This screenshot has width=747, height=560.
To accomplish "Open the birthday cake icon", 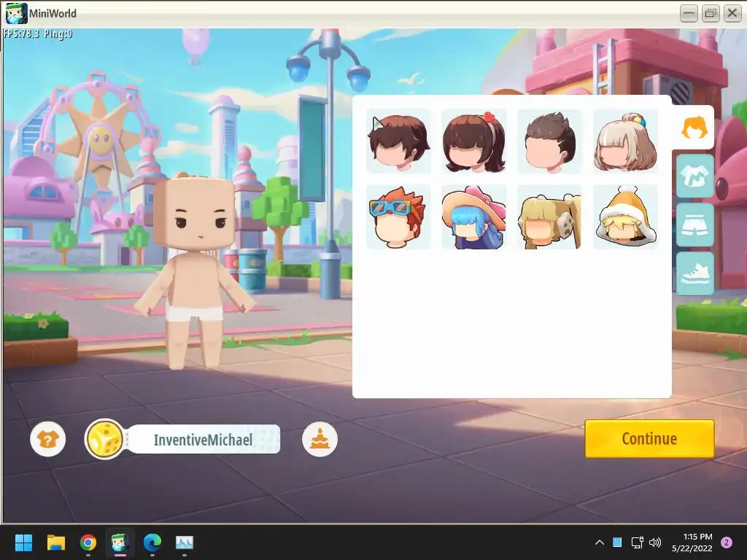I will (x=320, y=439).
